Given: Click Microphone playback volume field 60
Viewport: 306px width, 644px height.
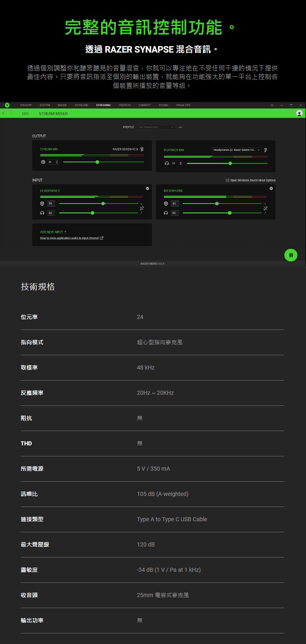Looking at the screenshot, I should pyautogui.click(x=175, y=213).
